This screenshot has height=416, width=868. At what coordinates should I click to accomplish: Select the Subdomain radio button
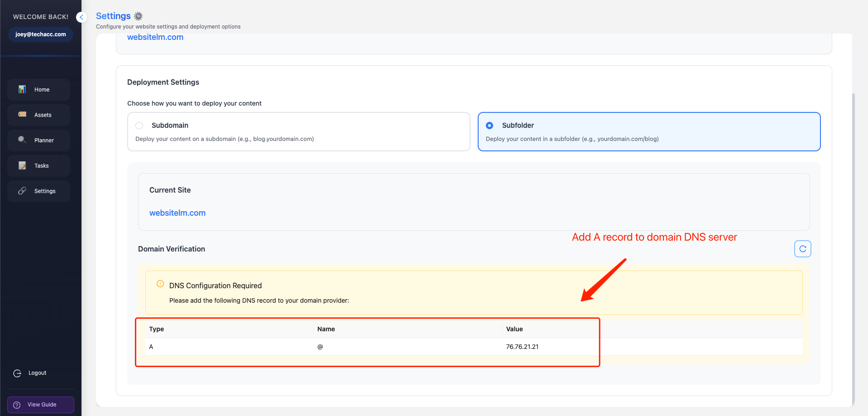[139, 126]
